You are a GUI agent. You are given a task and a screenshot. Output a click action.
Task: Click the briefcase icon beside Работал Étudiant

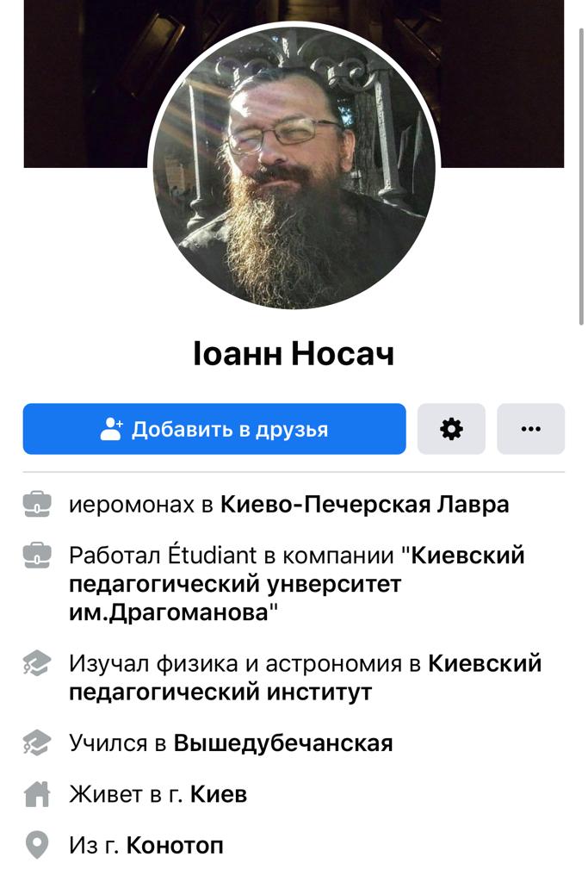[37, 556]
